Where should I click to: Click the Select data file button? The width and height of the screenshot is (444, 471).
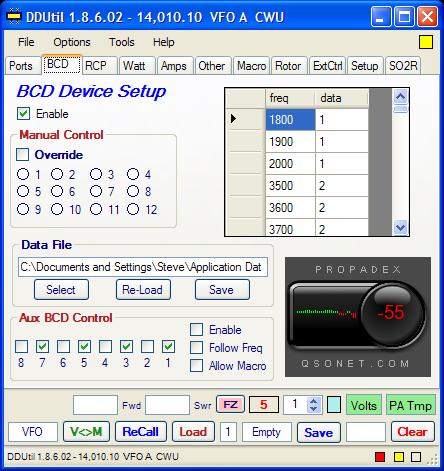coord(61,290)
